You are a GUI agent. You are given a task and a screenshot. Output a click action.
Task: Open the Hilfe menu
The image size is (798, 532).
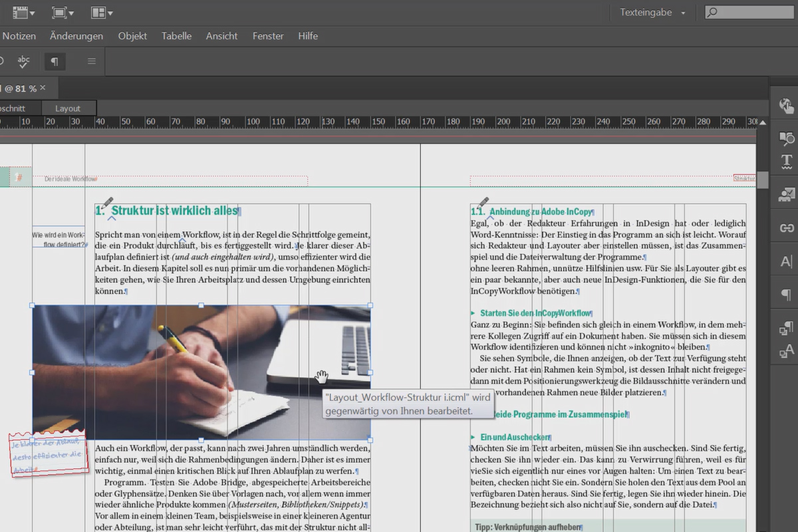[x=308, y=36]
